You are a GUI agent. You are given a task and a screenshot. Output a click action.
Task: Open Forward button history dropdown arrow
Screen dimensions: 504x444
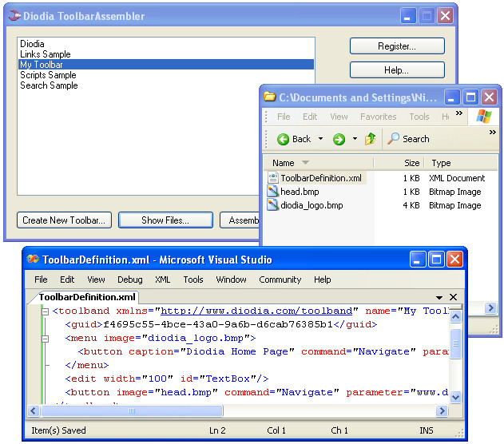pyautogui.click(x=355, y=139)
